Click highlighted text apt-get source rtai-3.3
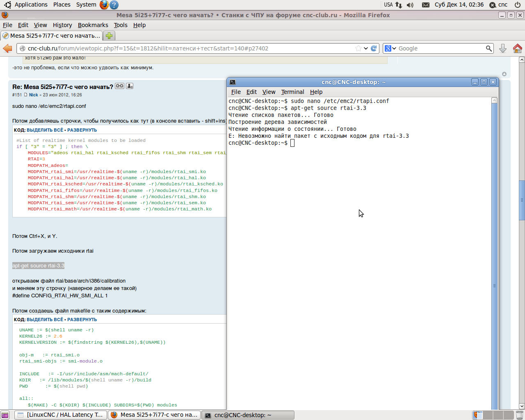Viewport: 525px width, 420px height. pyautogui.click(x=39, y=266)
